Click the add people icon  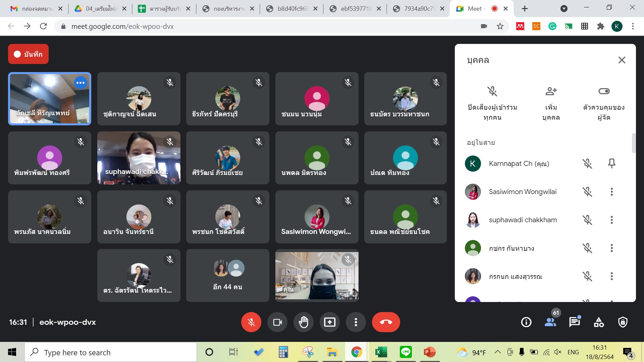coord(551,91)
